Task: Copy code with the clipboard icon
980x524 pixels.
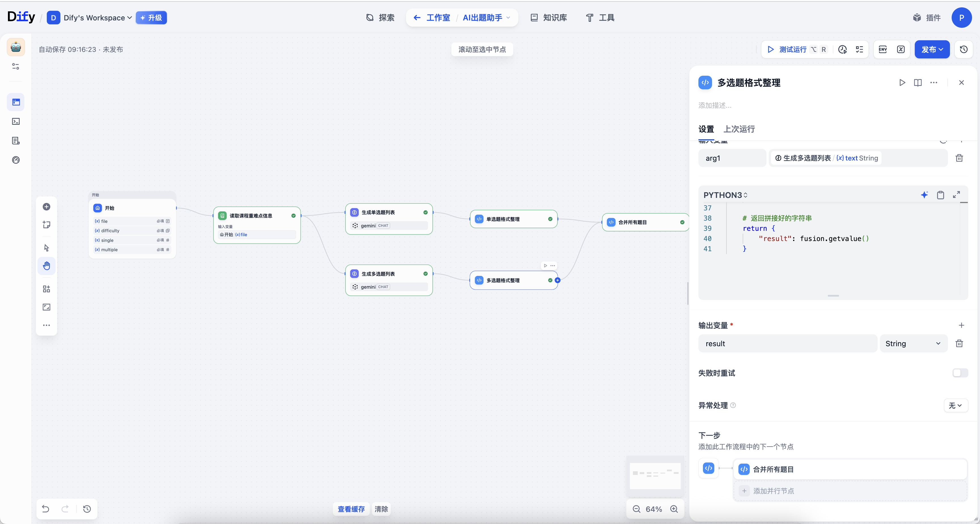Action: [x=940, y=195]
